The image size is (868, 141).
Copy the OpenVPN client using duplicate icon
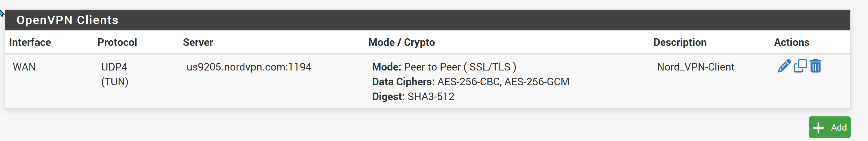tap(800, 66)
